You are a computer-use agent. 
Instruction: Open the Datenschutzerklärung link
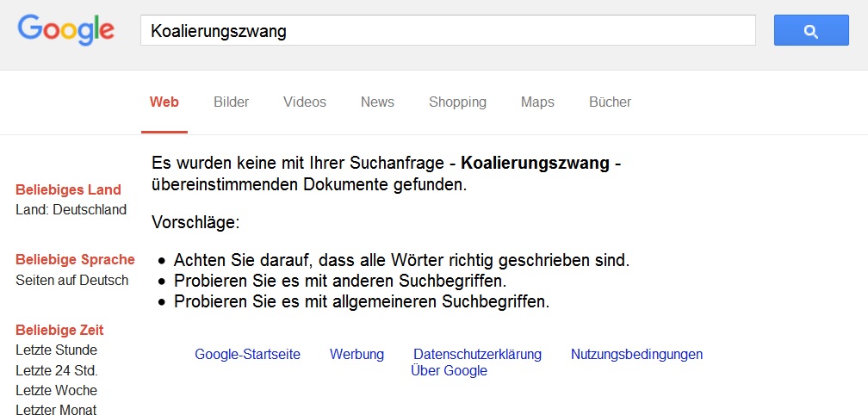pos(478,354)
